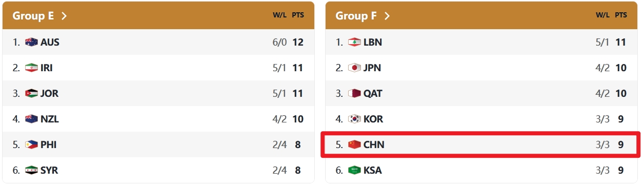Open the Group E heading link
This screenshot has width=644, height=188.
(x=33, y=16)
